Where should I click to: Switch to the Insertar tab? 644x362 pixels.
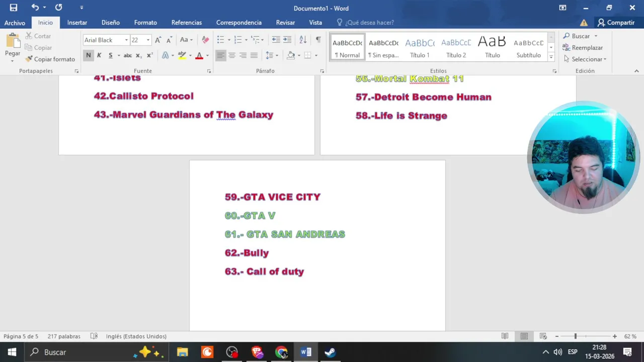[77, 23]
